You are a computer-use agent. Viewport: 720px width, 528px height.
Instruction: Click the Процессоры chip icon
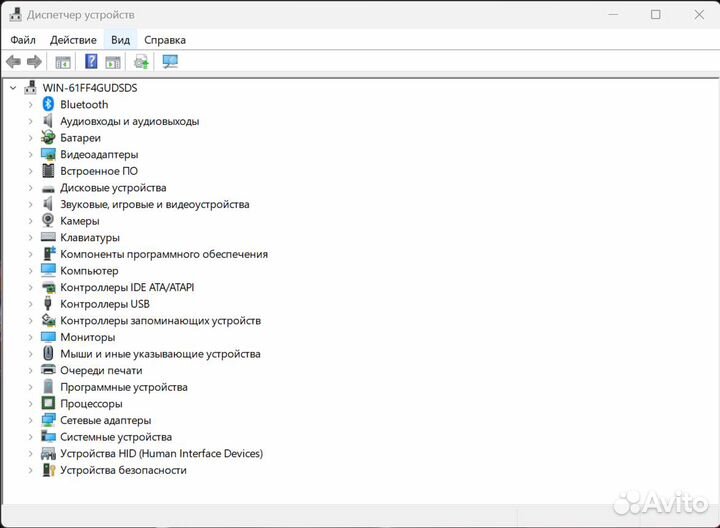(x=48, y=403)
